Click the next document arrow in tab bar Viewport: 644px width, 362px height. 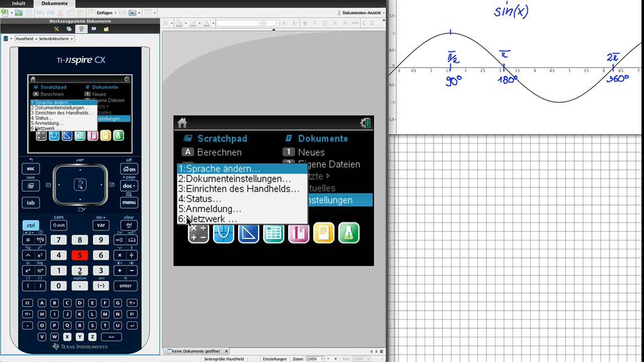[x=377, y=351]
